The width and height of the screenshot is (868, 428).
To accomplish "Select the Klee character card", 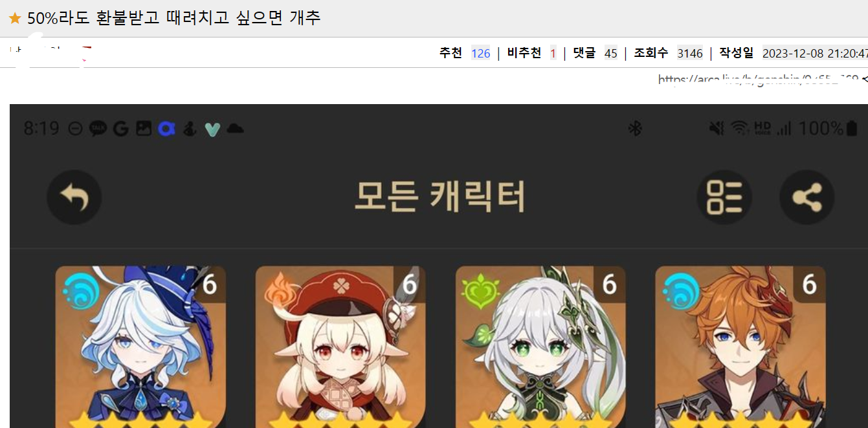I will pos(340,347).
